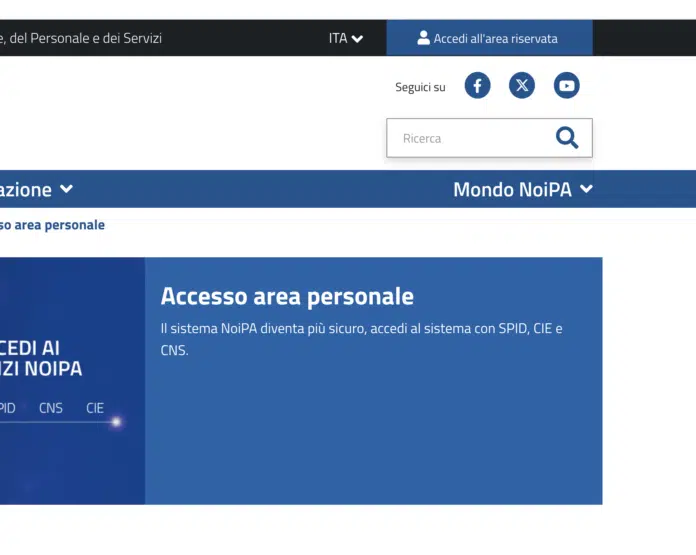Screen dimensions: 696x555
Task: Open the NoiPA Facebook page icon
Action: pyautogui.click(x=477, y=86)
